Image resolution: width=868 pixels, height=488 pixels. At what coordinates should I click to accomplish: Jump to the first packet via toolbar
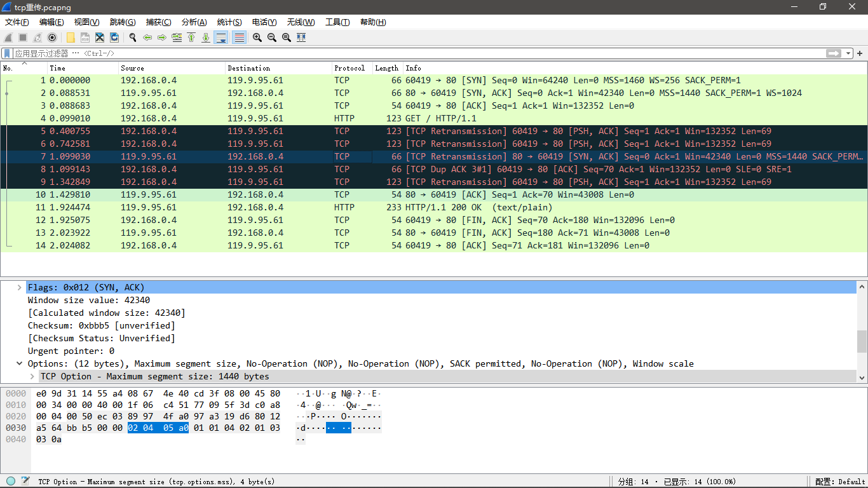tap(191, 37)
